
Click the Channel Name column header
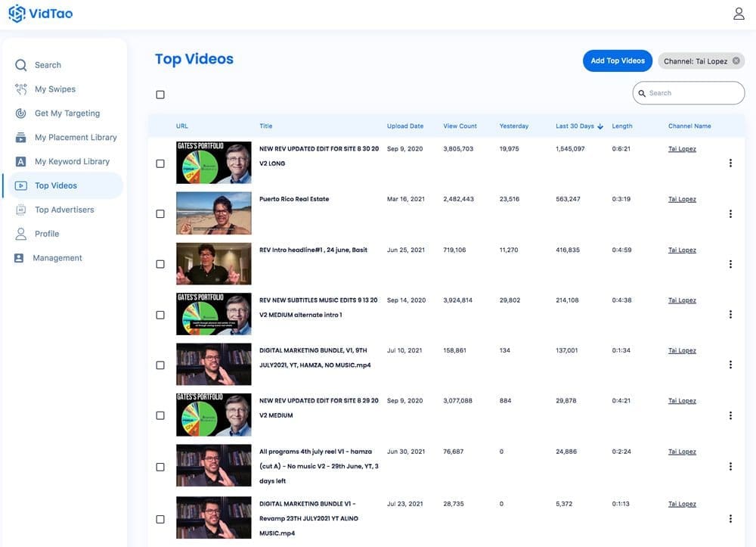pos(689,126)
